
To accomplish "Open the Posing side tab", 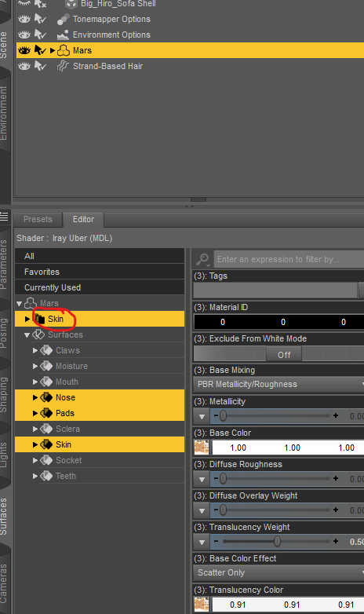I will tap(4, 333).
